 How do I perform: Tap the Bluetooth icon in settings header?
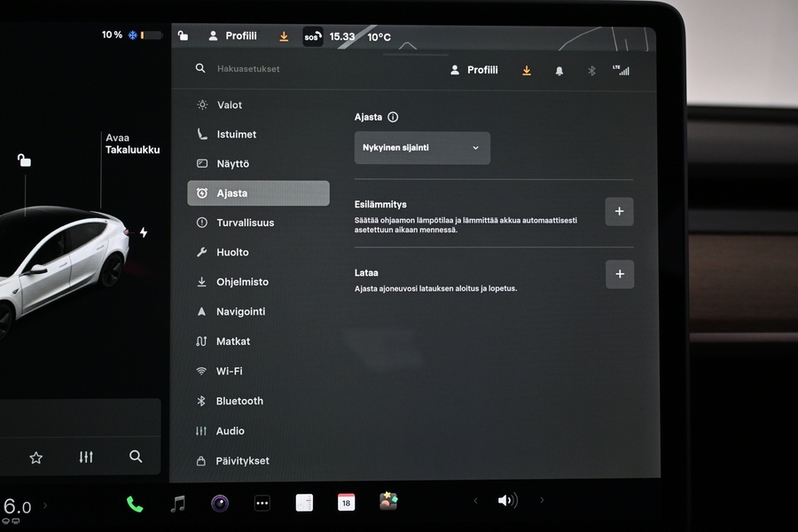(591, 71)
